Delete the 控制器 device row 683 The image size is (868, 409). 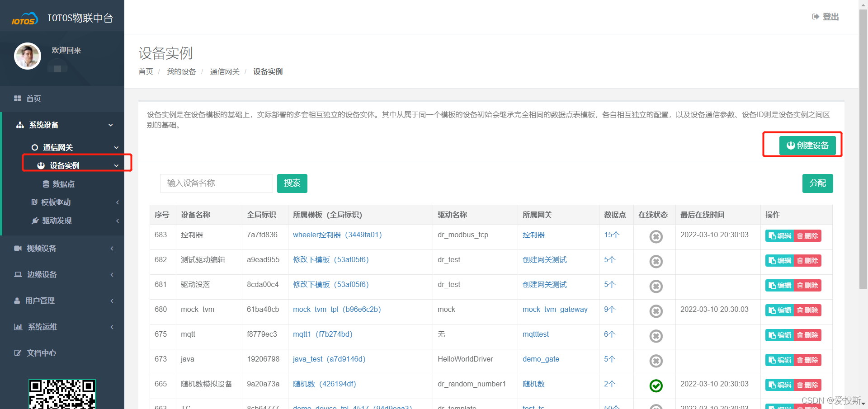point(807,236)
